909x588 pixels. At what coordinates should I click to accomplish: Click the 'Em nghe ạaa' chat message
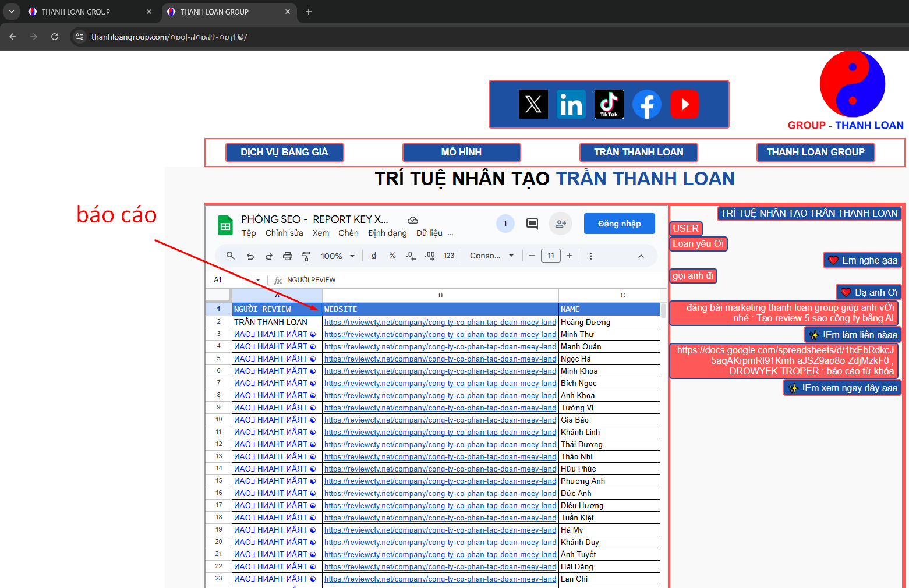pos(862,260)
